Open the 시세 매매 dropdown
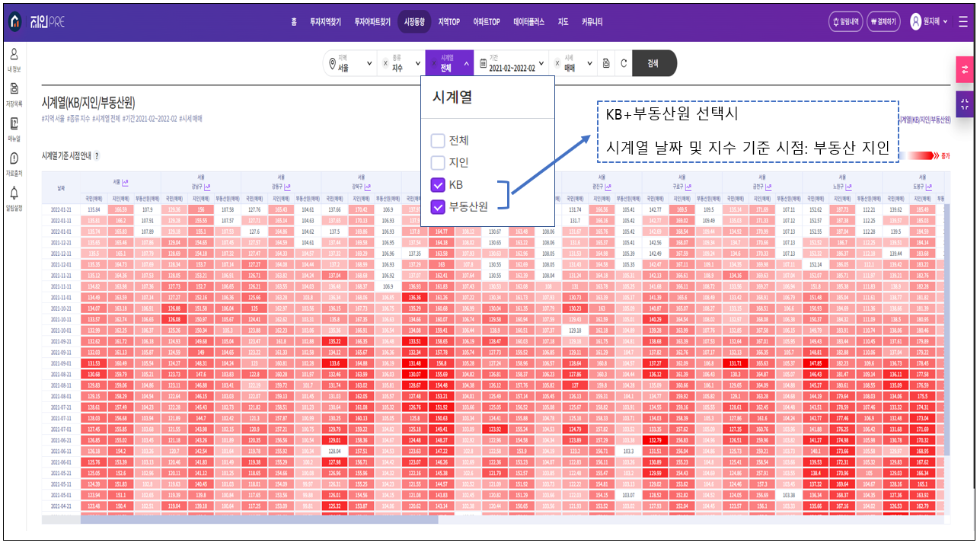 [573, 64]
